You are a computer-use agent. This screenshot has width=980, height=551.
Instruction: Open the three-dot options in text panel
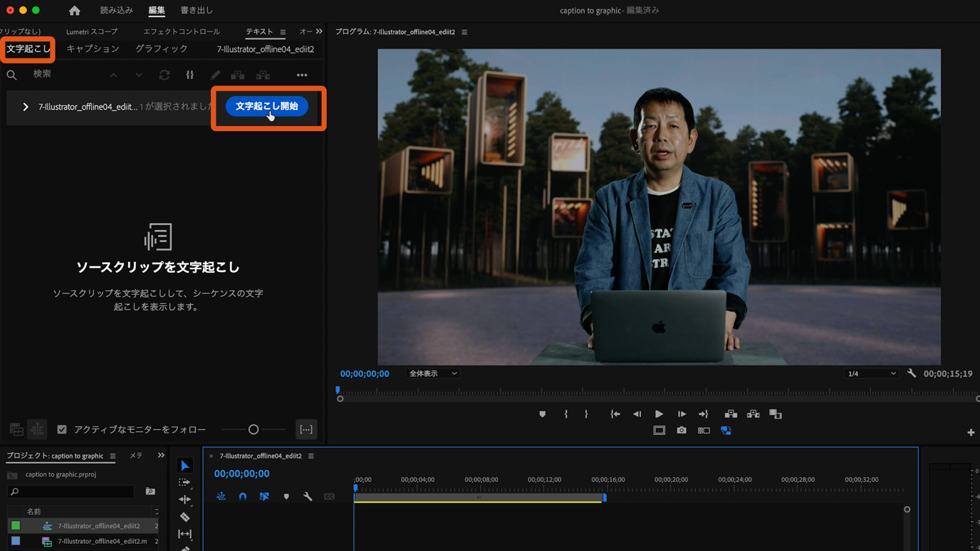click(x=302, y=75)
